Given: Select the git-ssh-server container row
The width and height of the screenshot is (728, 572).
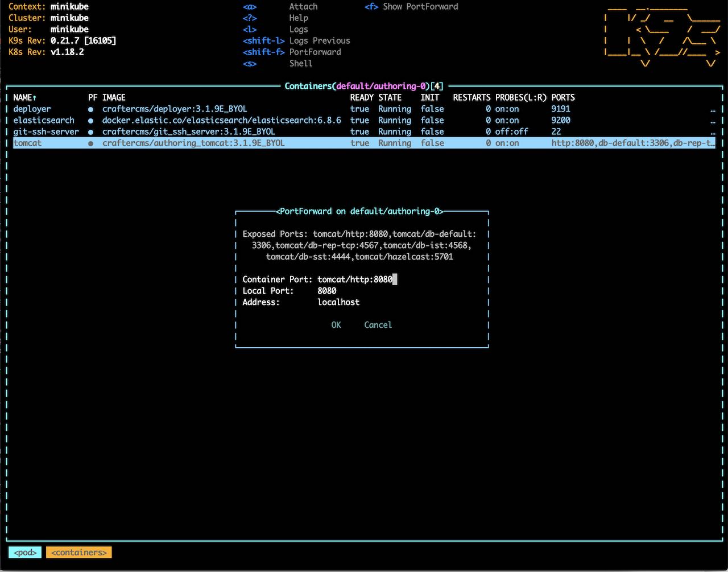Looking at the screenshot, I should 364,131.
